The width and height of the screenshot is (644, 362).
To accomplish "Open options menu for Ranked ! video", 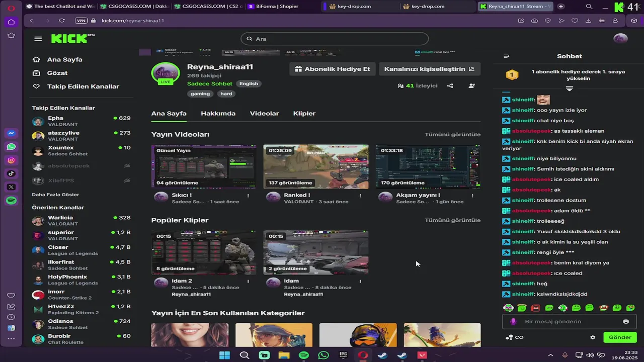I will (x=360, y=196).
